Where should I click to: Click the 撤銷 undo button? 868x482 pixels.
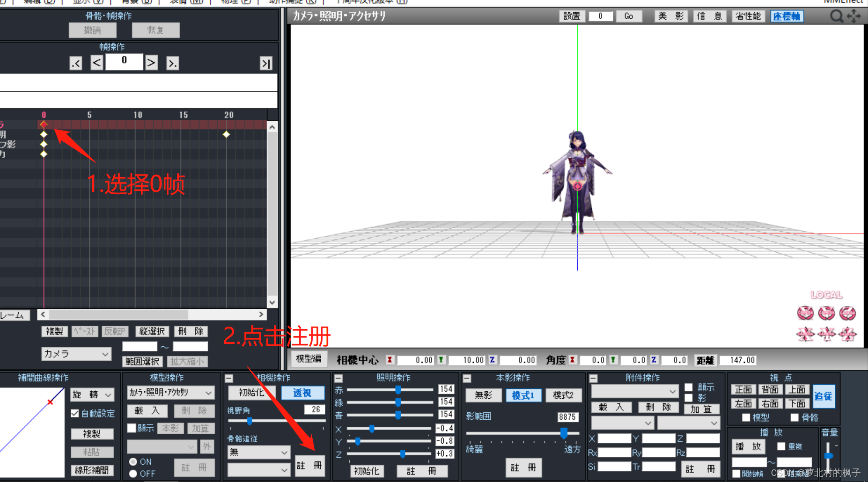click(92, 30)
